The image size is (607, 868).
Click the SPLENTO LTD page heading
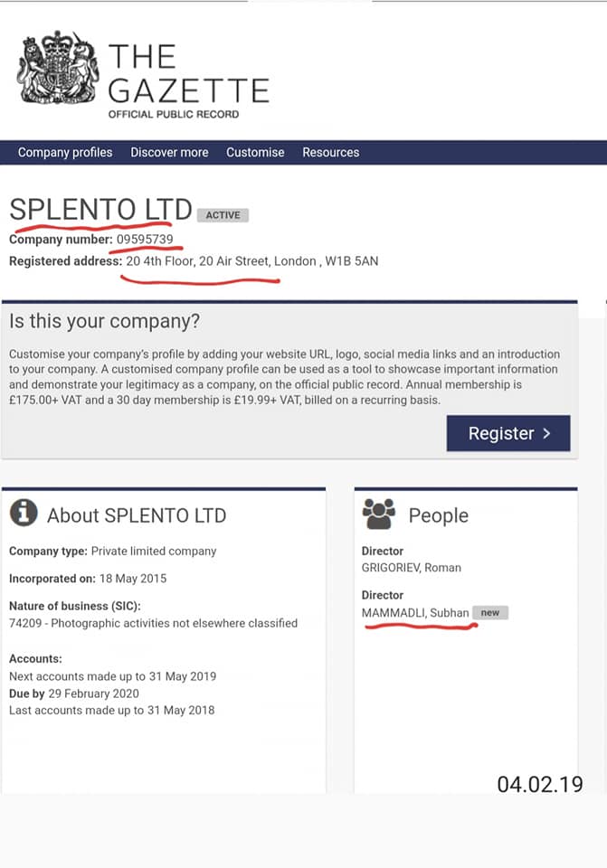point(100,210)
